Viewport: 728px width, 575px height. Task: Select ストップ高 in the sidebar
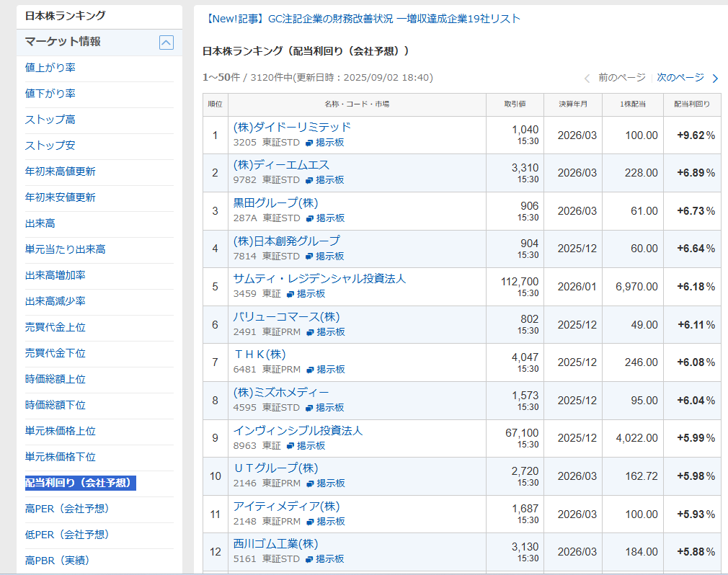(50, 120)
